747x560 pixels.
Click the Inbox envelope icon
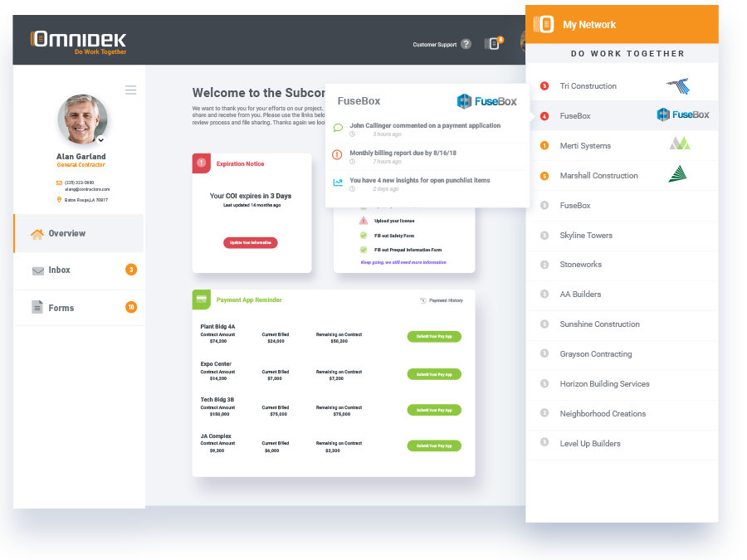coord(38,271)
